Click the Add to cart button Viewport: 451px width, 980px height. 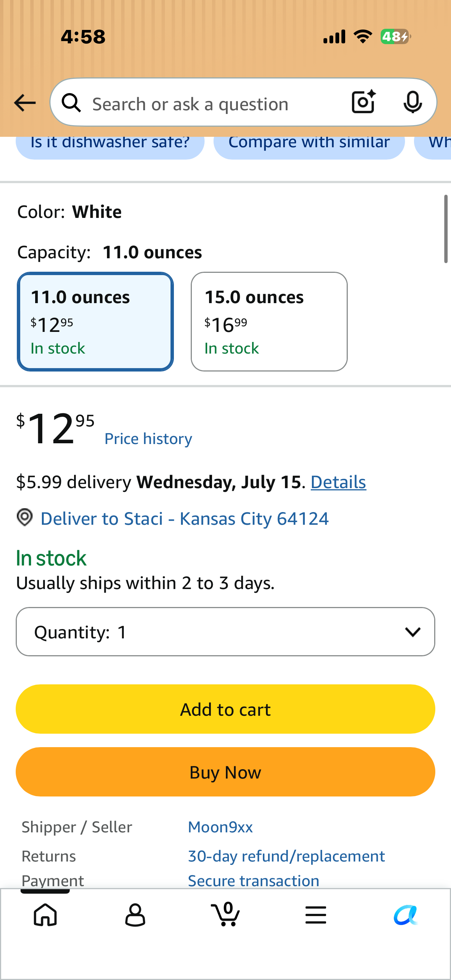click(x=225, y=709)
